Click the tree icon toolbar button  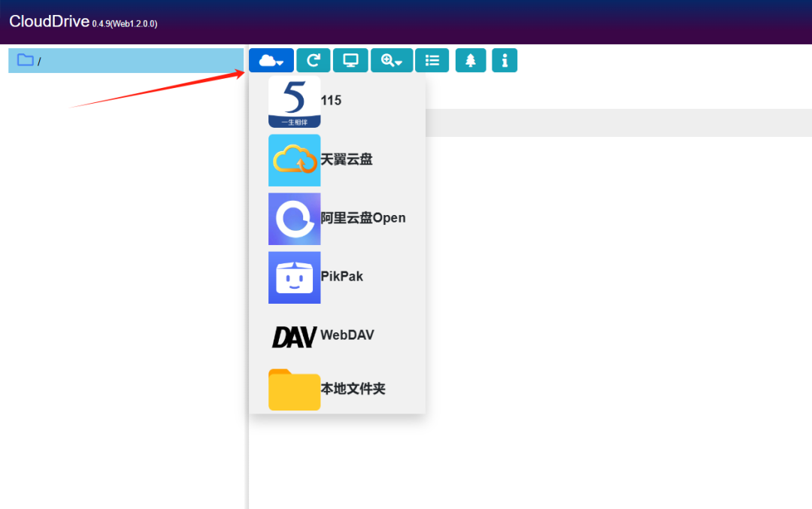pos(471,61)
